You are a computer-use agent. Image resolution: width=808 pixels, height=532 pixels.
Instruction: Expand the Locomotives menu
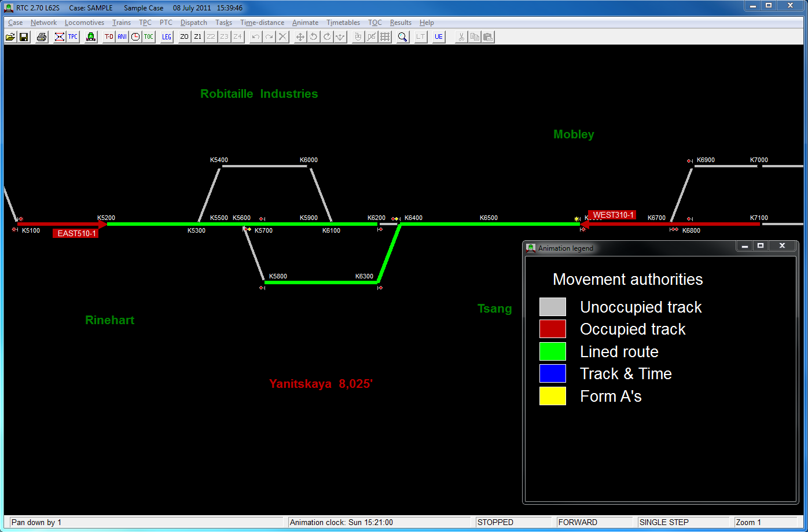[x=85, y=23]
